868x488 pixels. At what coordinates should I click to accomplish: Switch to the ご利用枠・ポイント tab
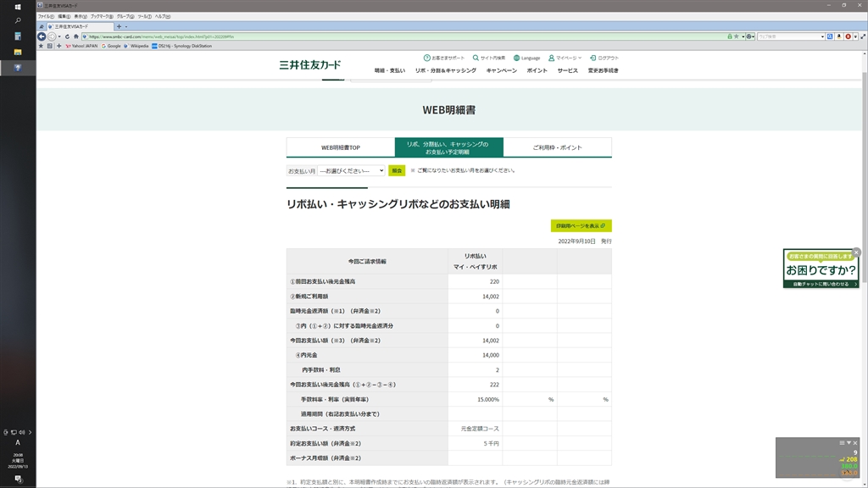[558, 147]
